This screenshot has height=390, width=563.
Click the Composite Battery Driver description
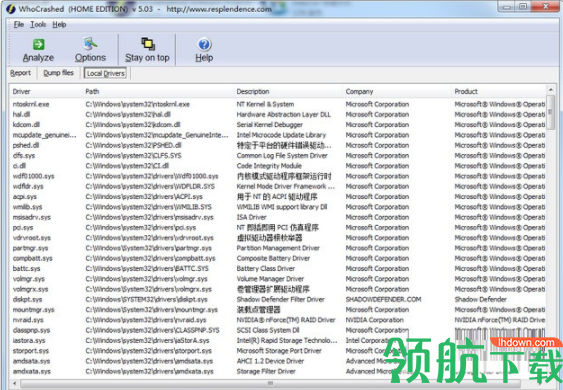[273, 258]
